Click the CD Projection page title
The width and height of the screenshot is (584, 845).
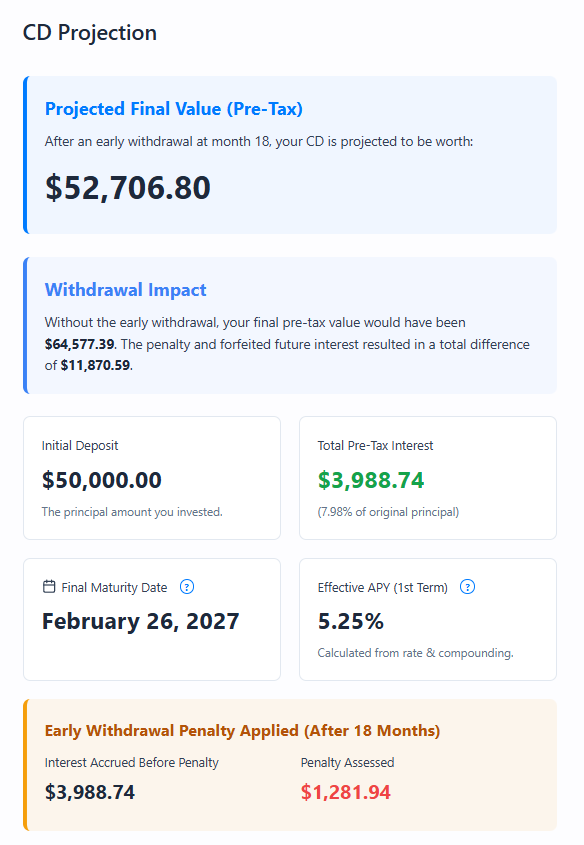point(89,32)
